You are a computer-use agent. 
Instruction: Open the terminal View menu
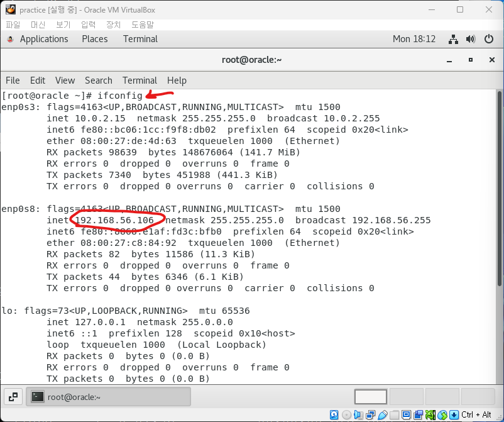tap(65, 81)
